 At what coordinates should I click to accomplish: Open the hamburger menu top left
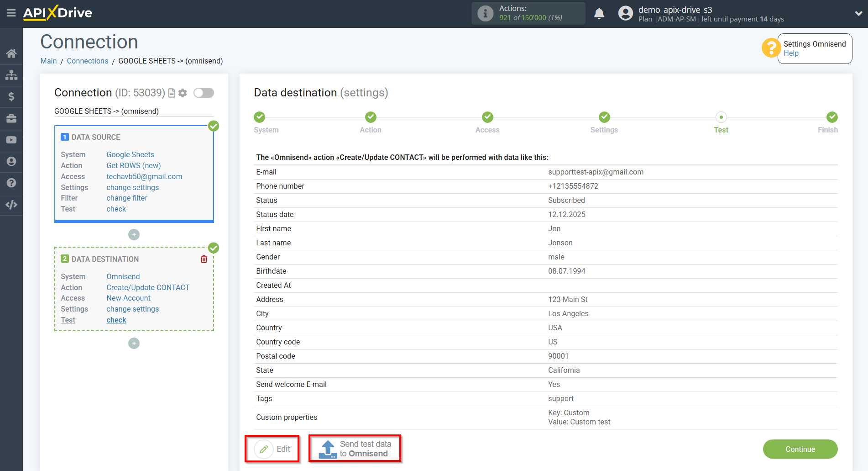11,13
